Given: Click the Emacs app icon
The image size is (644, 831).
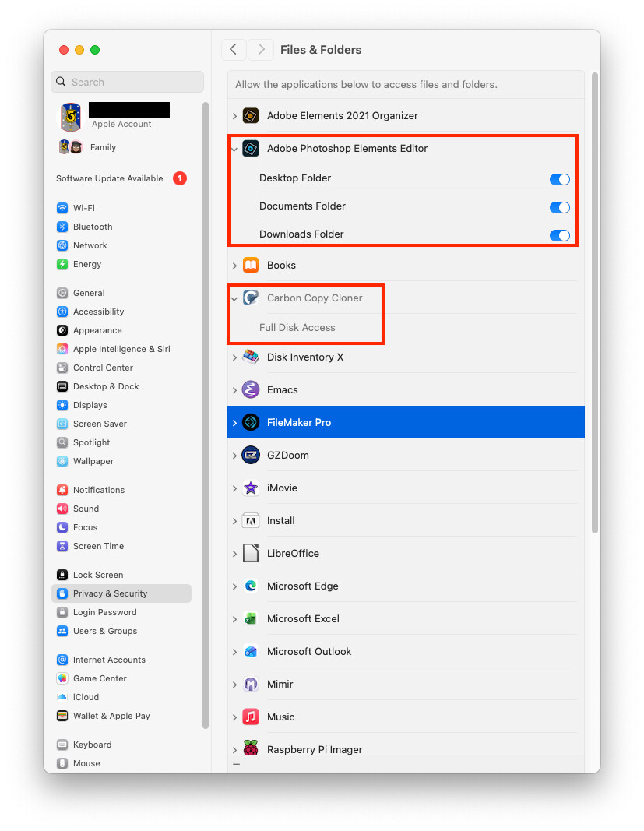Looking at the screenshot, I should [250, 389].
